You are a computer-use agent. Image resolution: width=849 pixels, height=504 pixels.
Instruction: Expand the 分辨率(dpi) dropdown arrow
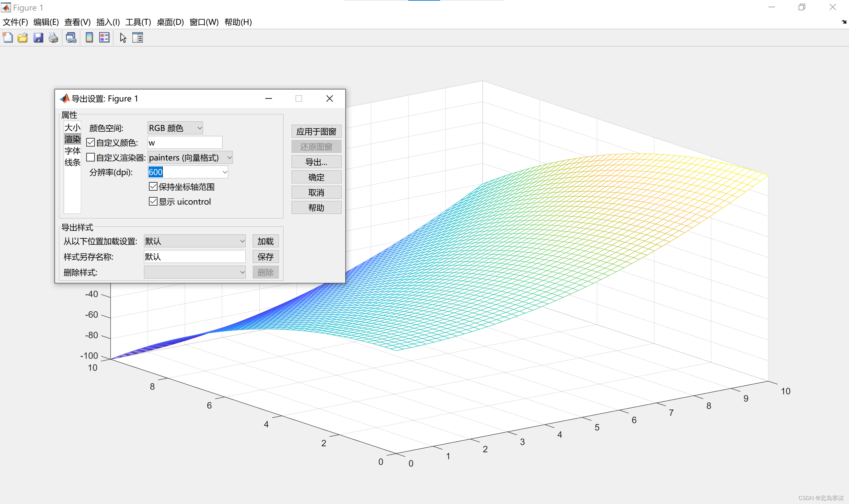(225, 172)
